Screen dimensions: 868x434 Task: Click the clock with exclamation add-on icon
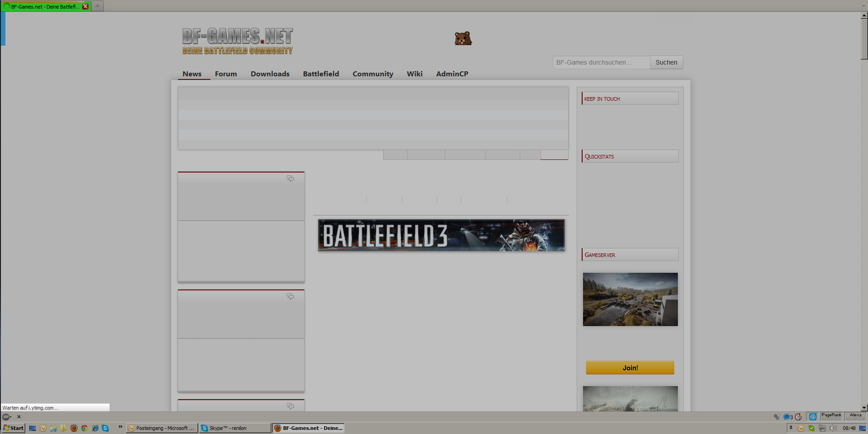coord(798,417)
